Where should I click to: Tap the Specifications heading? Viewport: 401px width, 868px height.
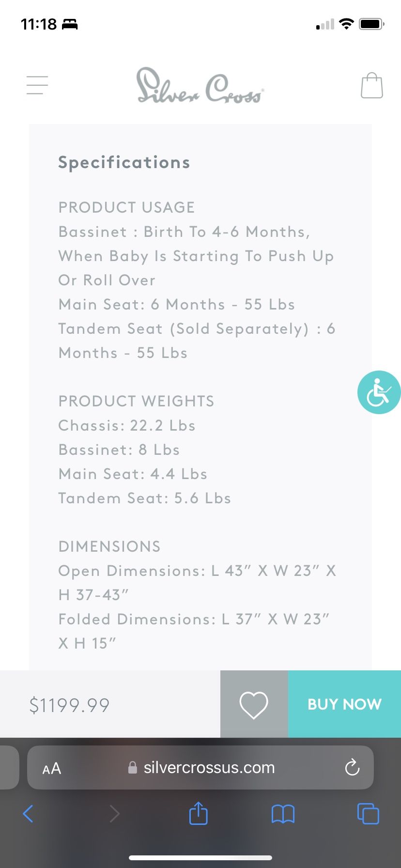pos(124,163)
